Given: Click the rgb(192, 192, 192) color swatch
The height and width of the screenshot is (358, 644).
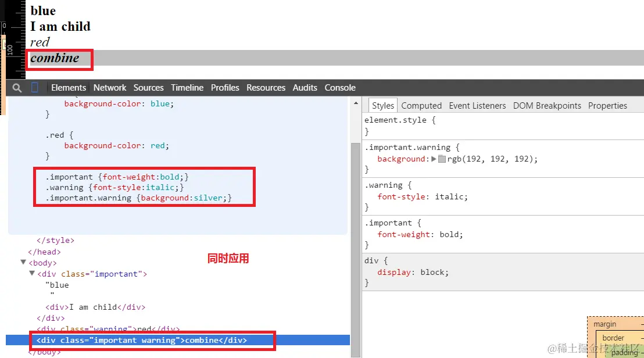Looking at the screenshot, I should click(442, 159).
